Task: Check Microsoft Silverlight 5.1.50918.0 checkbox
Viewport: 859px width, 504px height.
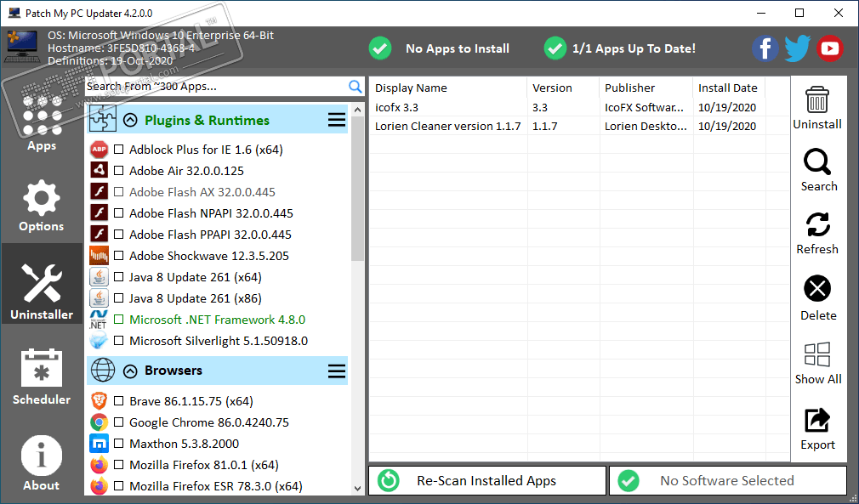Action: pos(118,341)
